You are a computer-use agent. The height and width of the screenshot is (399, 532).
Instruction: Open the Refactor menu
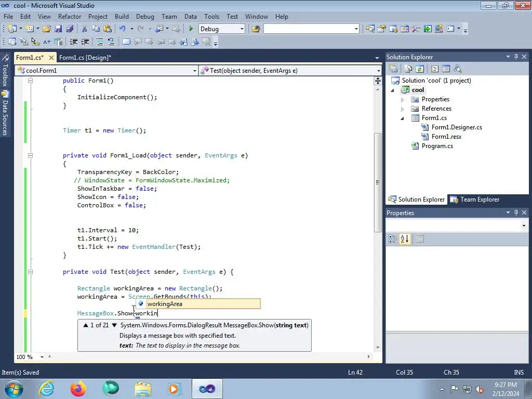(x=69, y=16)
